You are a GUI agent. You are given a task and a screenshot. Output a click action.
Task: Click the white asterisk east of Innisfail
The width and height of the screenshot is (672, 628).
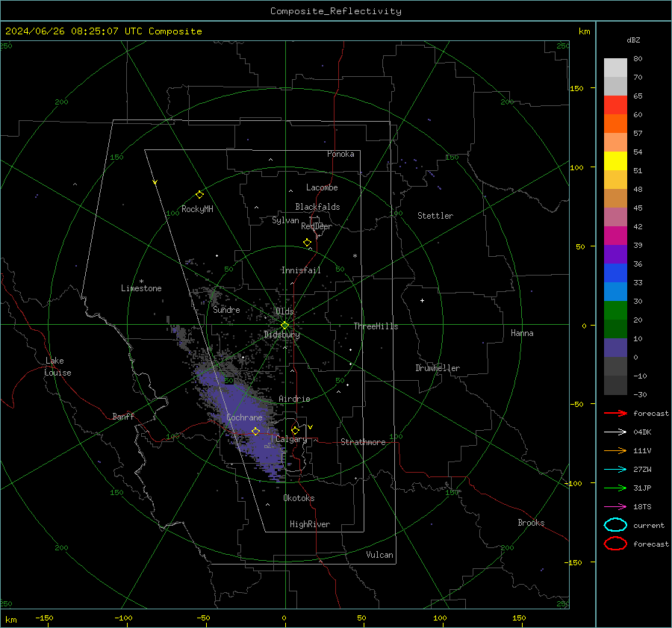tap(355, 256)
